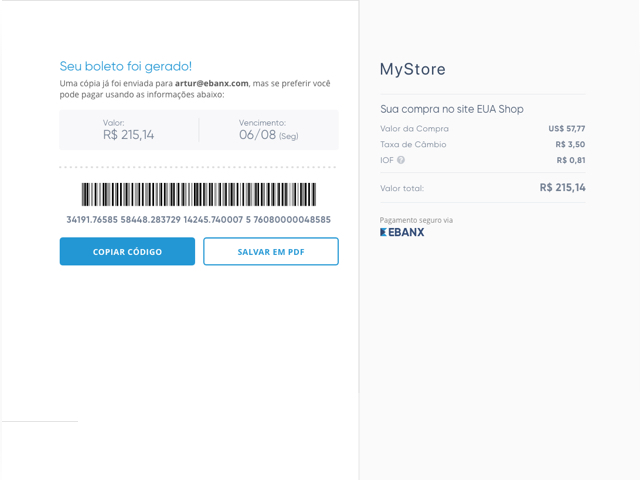Click the Valor da Compra label

[414, 129]
